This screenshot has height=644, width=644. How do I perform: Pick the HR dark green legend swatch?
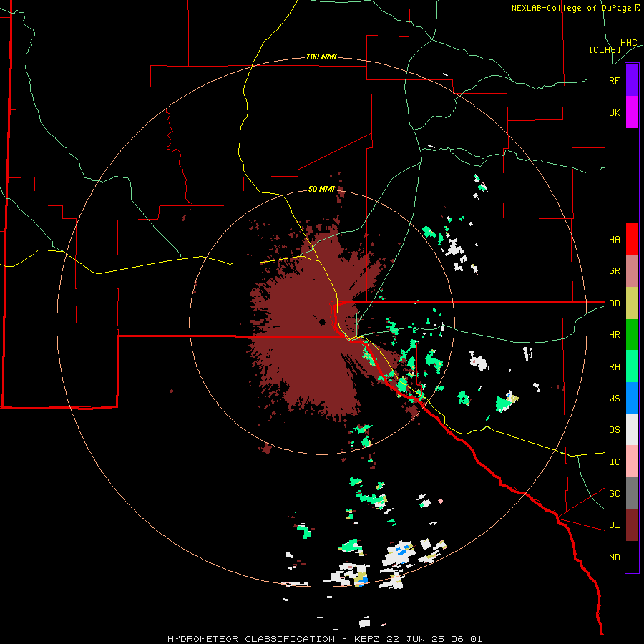point(632,335)
